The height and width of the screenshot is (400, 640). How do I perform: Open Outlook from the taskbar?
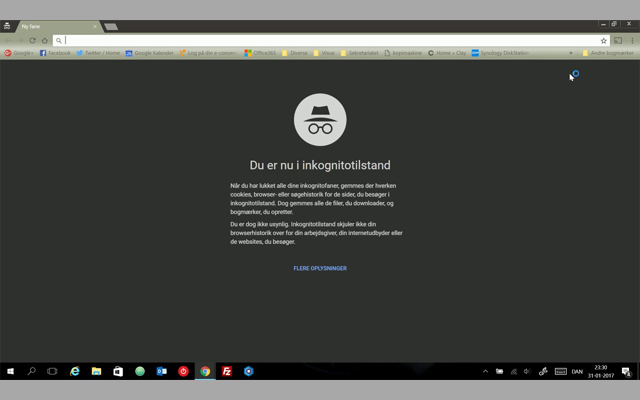[161, 371]
